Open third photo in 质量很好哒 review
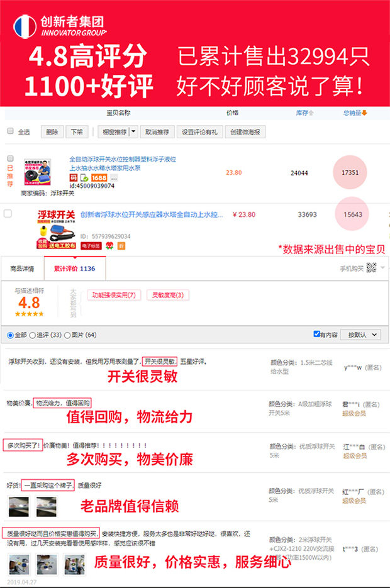390x588 pixels. pyautogui.click(x=75, y=565)
